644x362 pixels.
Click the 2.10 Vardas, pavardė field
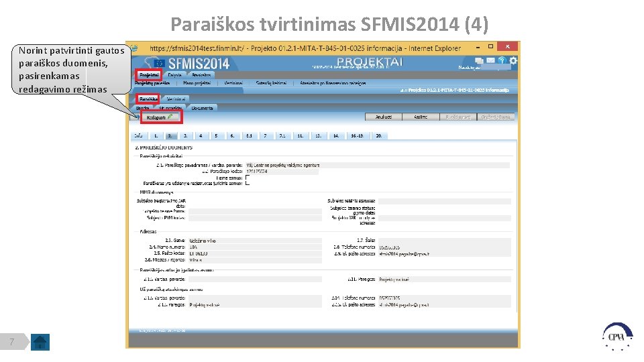click(255, 279)
